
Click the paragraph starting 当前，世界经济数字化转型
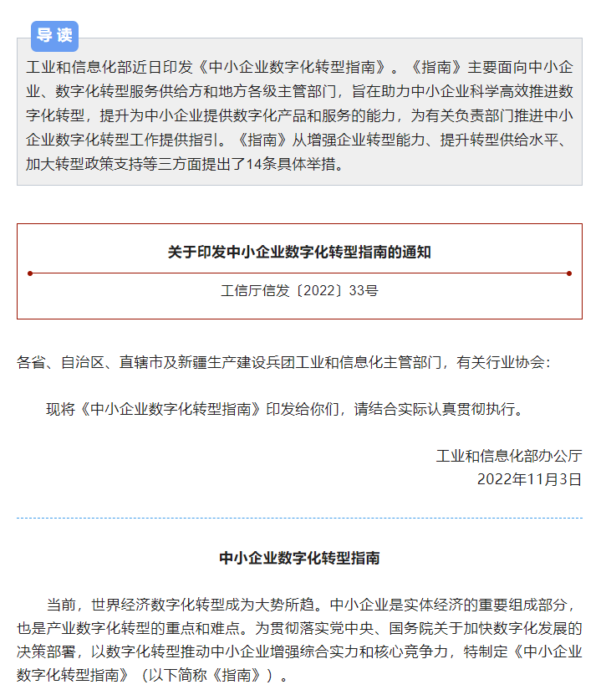point(299,640)
